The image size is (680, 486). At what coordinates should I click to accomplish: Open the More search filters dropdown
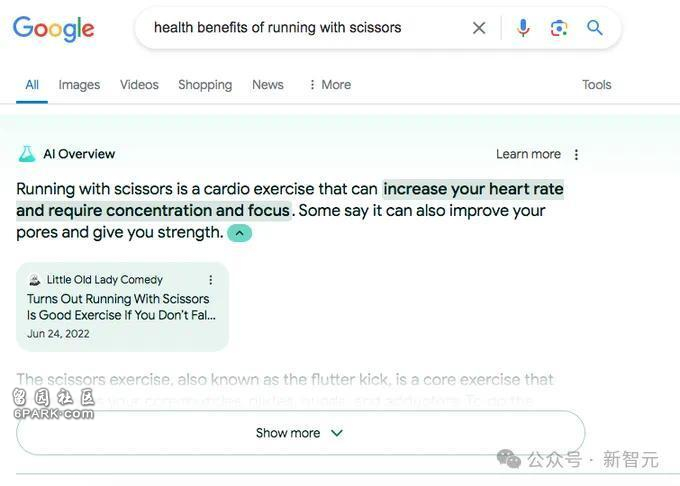click(330, 85)
